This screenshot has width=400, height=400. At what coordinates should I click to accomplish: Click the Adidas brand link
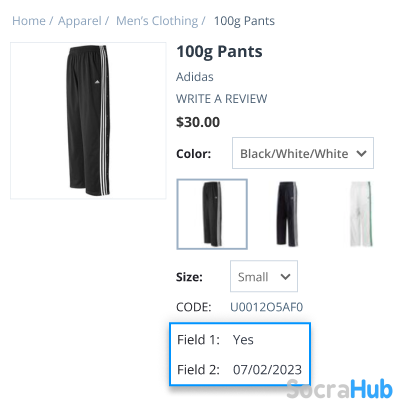pyautogui.click(x=195, y=77)
